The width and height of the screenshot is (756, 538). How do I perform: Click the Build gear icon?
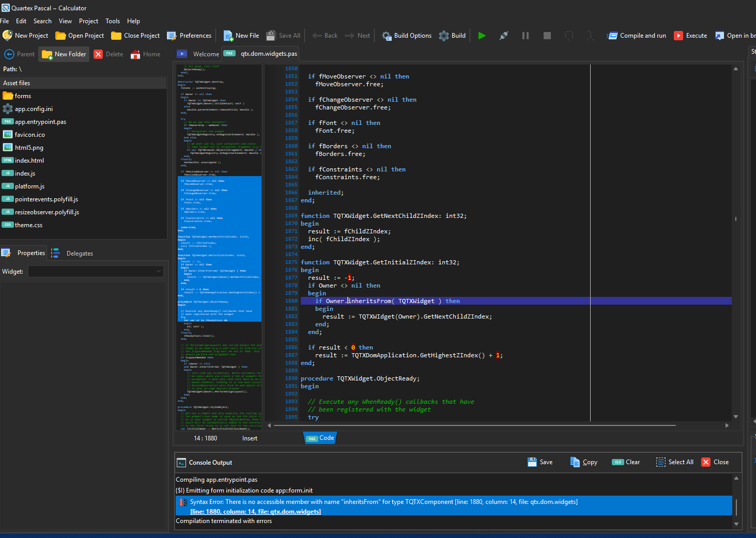[444, 36]
